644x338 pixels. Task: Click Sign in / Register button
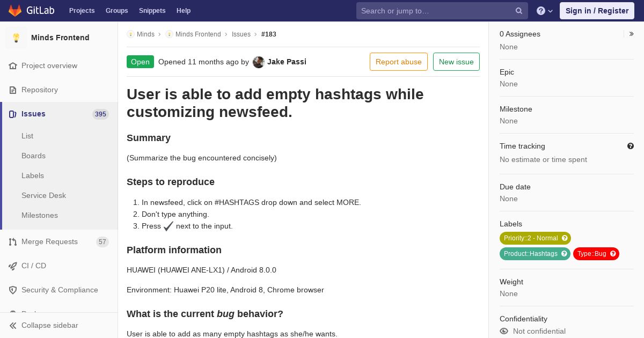click(597, 11)
